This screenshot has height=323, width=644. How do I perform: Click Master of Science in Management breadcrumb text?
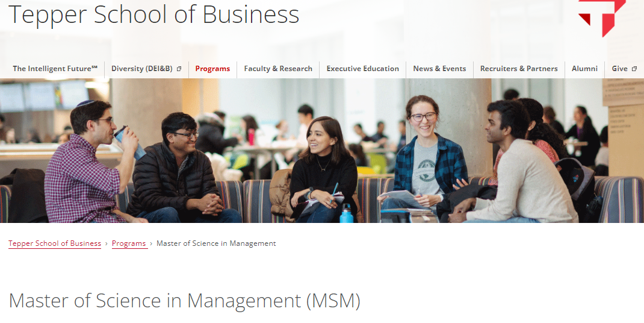click(216, 243)
